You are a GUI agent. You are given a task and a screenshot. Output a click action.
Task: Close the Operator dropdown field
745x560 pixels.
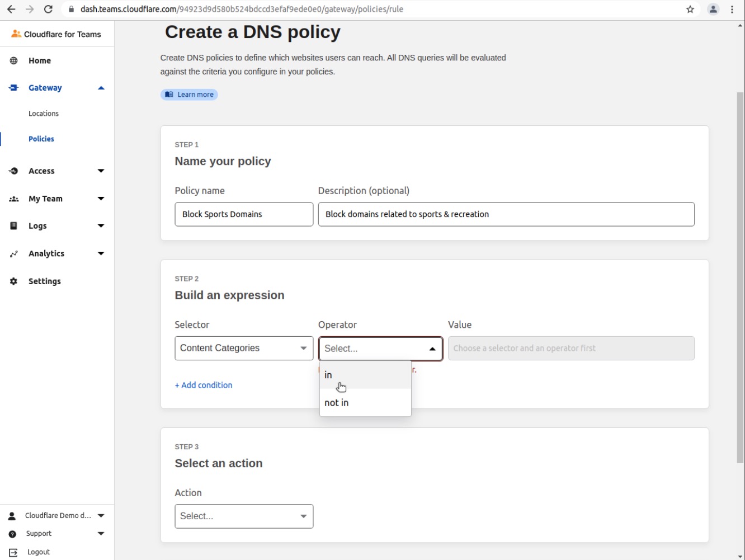(x=380, y=349)
